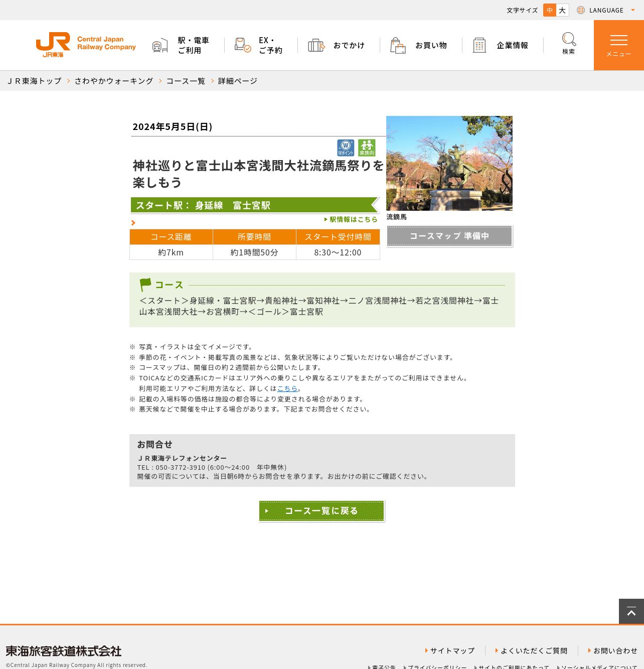Click the コース一覧に戻る button
Image resolution: width=644 pixels, height=669 pixels.
pyautogui.click(x=321, y=511)
